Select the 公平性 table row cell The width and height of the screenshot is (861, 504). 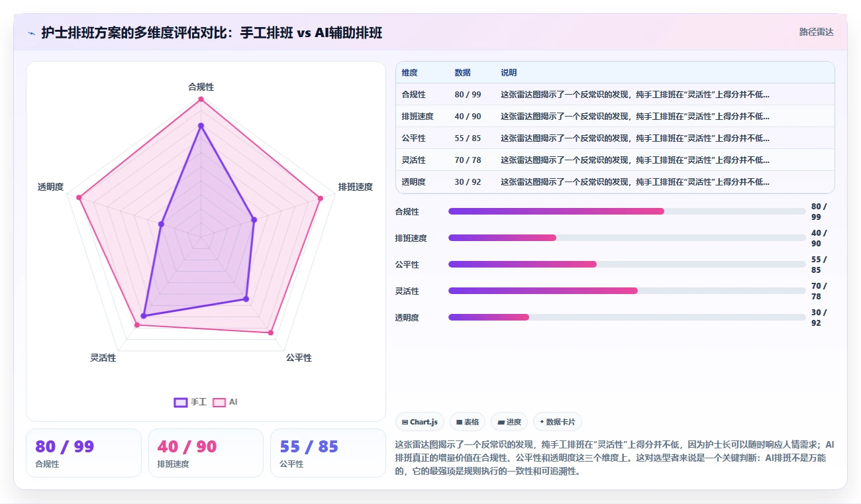[413, 138]
